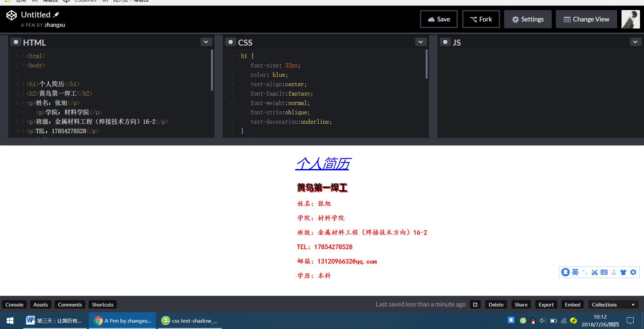The height and width of the screenshot is (329, 644).
Task: Click the pencil icon to rename pen
Action: (x=56, y=14)
